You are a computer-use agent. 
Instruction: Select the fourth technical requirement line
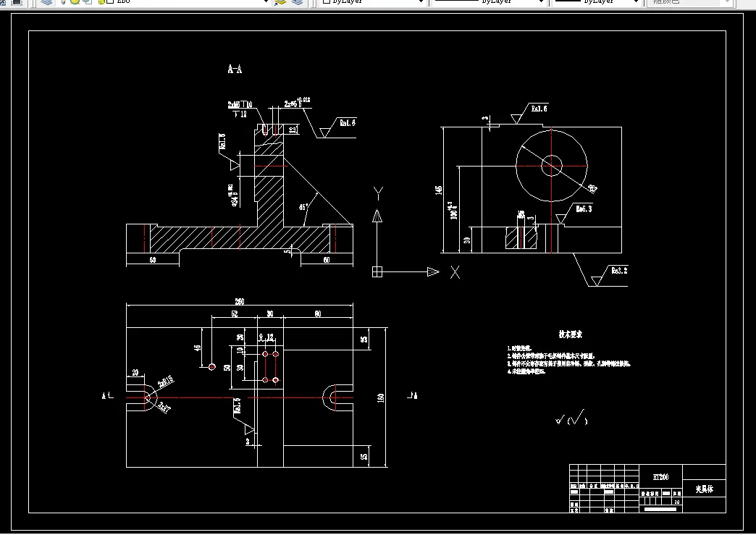(x=526, y=371)
